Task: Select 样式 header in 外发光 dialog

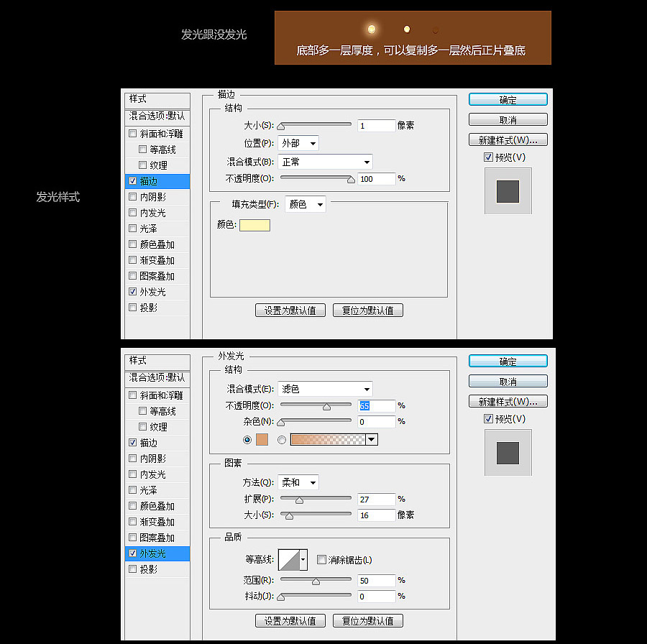Action: [x=157, y=361]
